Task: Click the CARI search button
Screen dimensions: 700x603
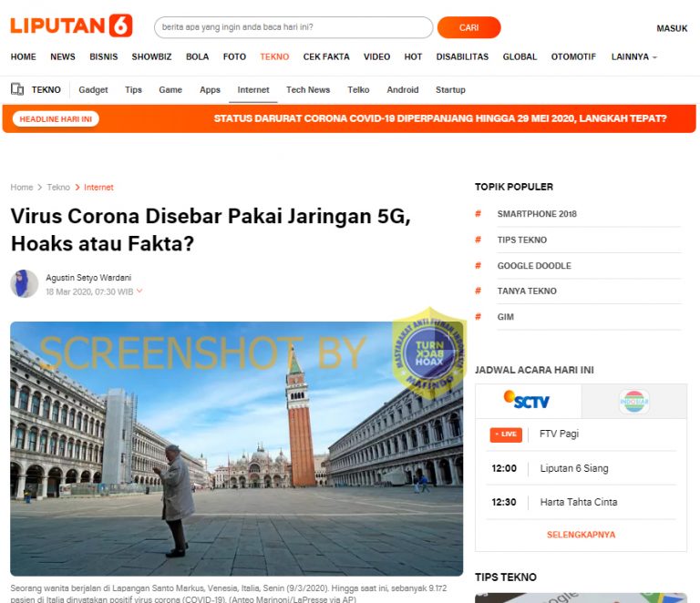Action: pyautogui.click(x=468, y=27)
